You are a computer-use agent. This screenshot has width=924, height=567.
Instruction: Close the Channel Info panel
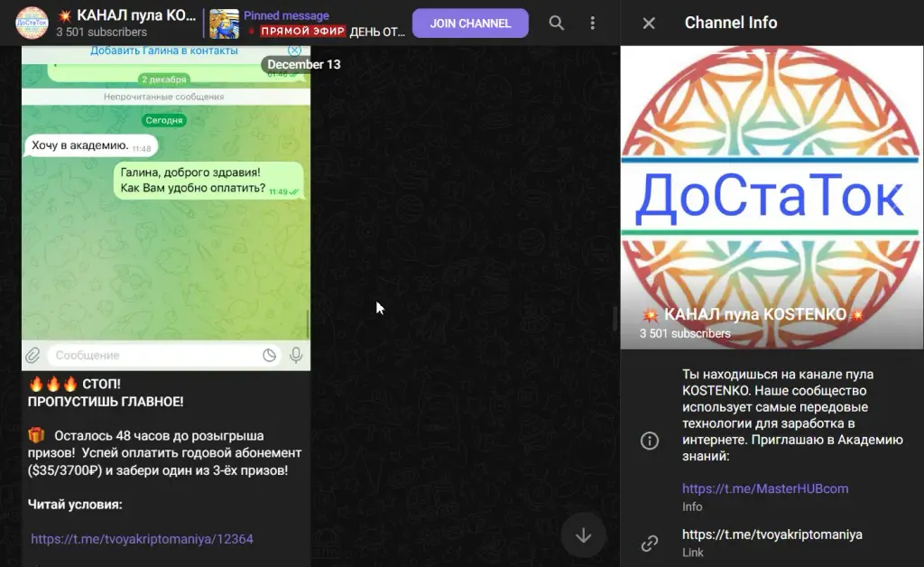(649, 23)
